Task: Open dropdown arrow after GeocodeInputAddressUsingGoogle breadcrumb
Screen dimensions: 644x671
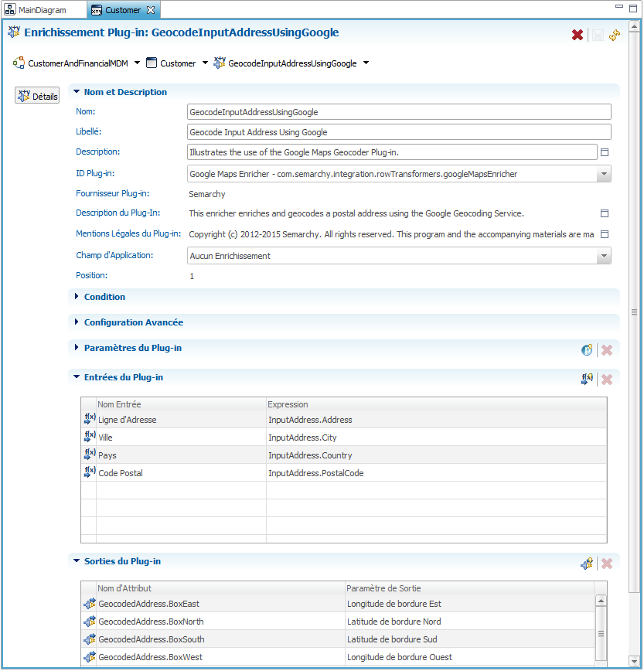Action: [366, 63]
